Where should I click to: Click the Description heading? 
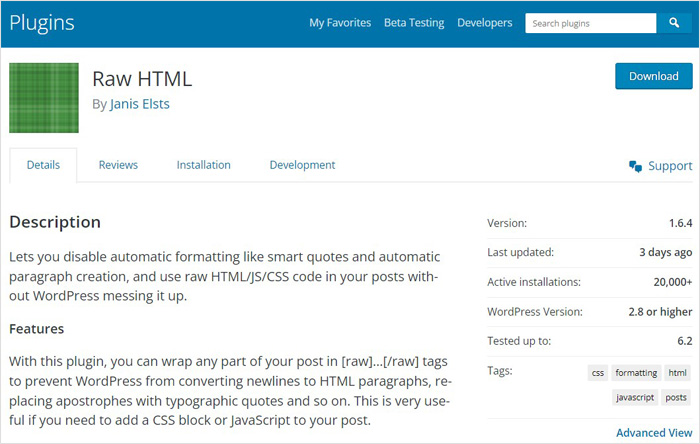point(55,222)
